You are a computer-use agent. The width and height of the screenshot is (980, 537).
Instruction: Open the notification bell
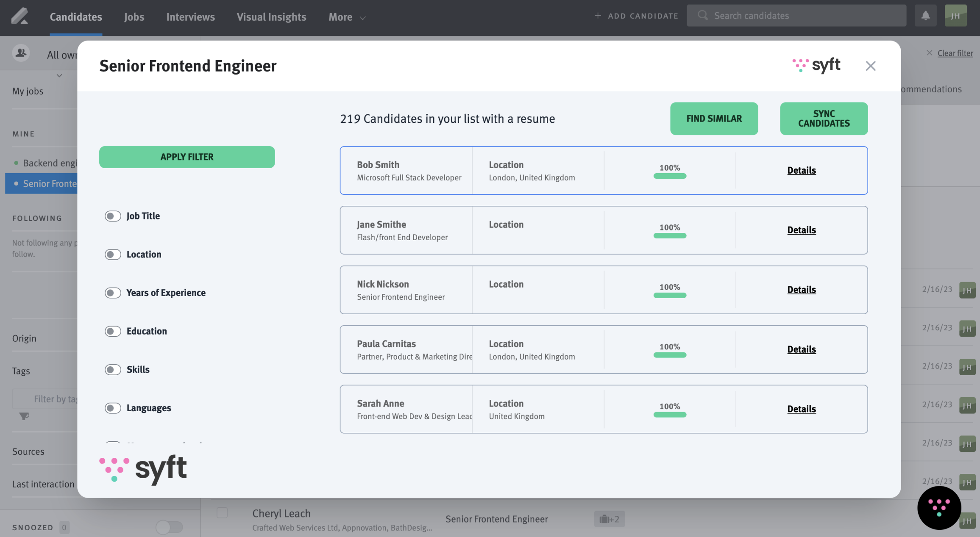925,15
